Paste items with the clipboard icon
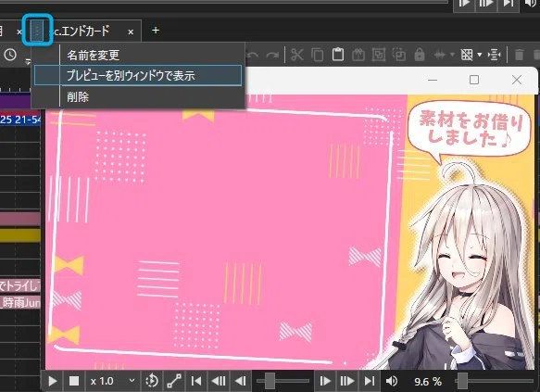The height and width of the screenshot is (392, 540). (338, 55)
